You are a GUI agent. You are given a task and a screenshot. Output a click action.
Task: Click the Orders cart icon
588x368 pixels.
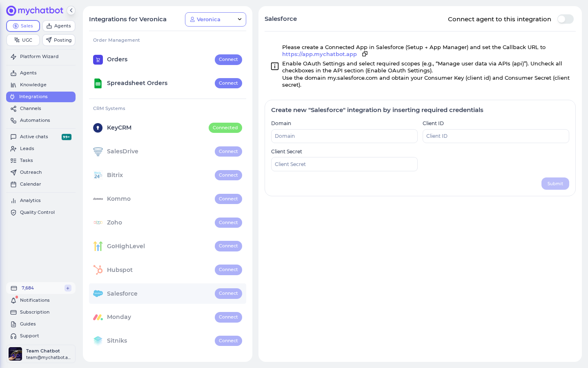tap(98, 60)
